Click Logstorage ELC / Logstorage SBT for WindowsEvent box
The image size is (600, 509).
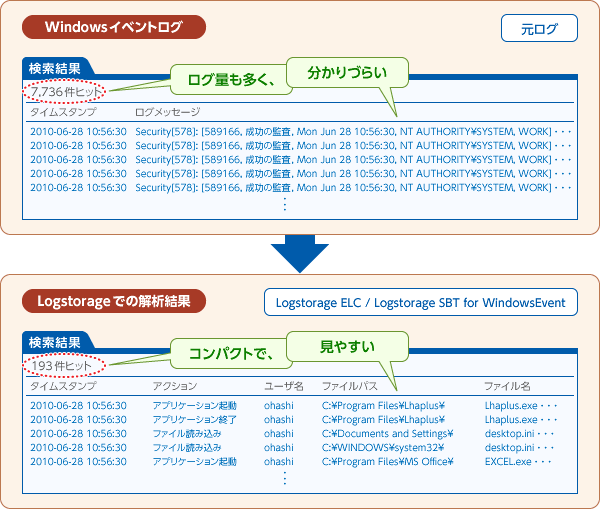(421, 302)
